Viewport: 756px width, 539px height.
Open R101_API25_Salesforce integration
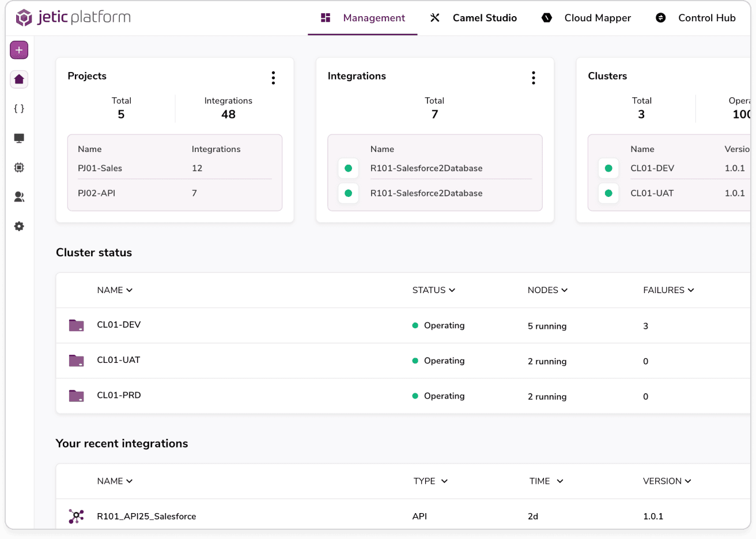coord(146,517)
